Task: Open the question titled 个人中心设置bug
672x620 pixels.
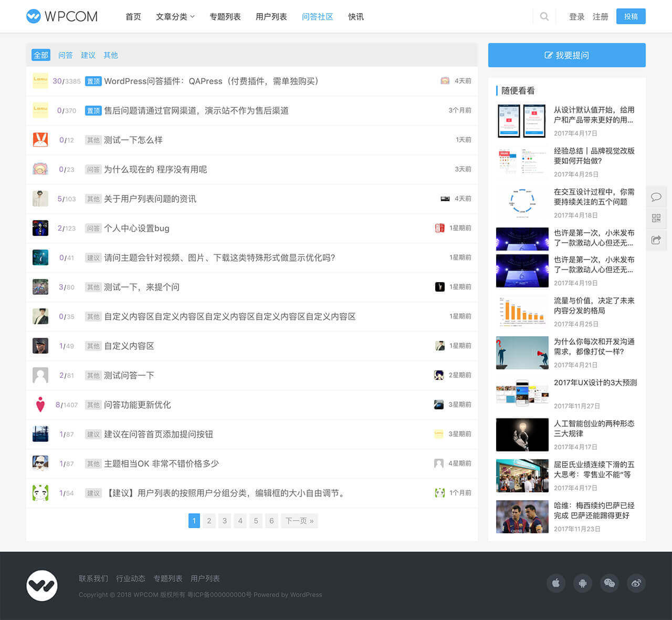Action: pyautogui.click(x=138, y=228)
